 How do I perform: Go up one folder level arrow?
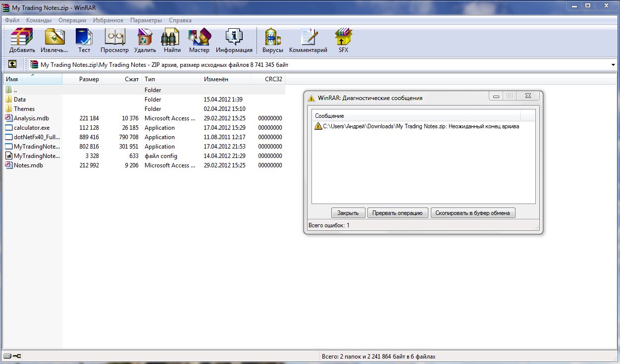12,64
